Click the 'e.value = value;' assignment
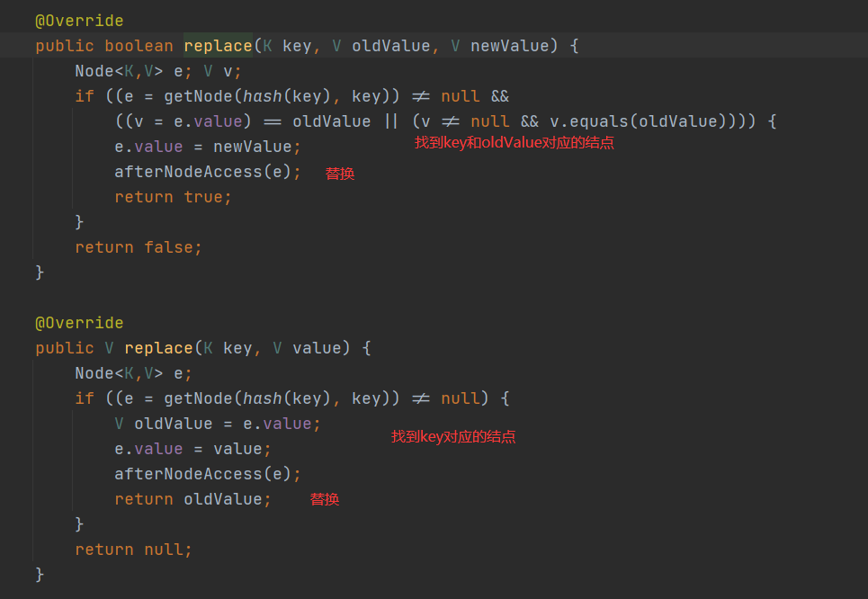The height and width of the screenshot is (599, 868). point(192,449)
